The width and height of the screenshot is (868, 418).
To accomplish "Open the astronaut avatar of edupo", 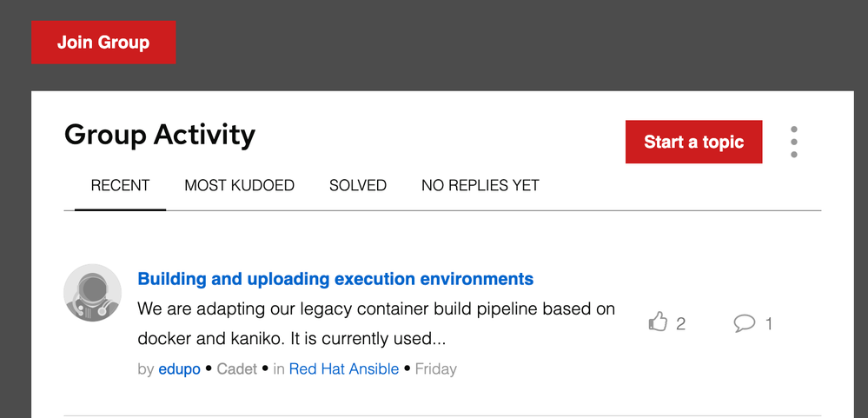I will tap(93, 292).
